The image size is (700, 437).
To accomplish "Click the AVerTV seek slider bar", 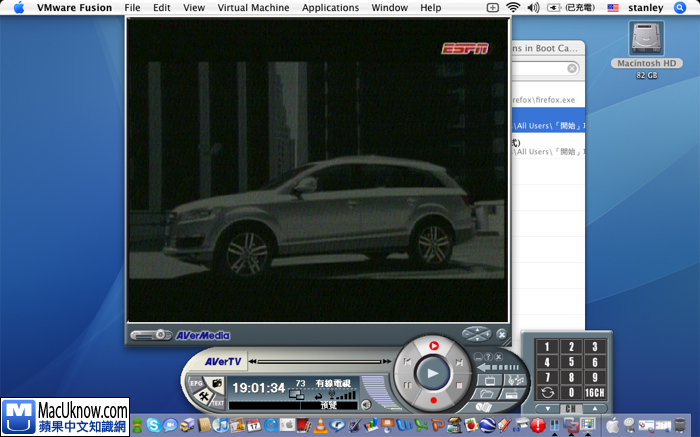I will pos(318,360).
